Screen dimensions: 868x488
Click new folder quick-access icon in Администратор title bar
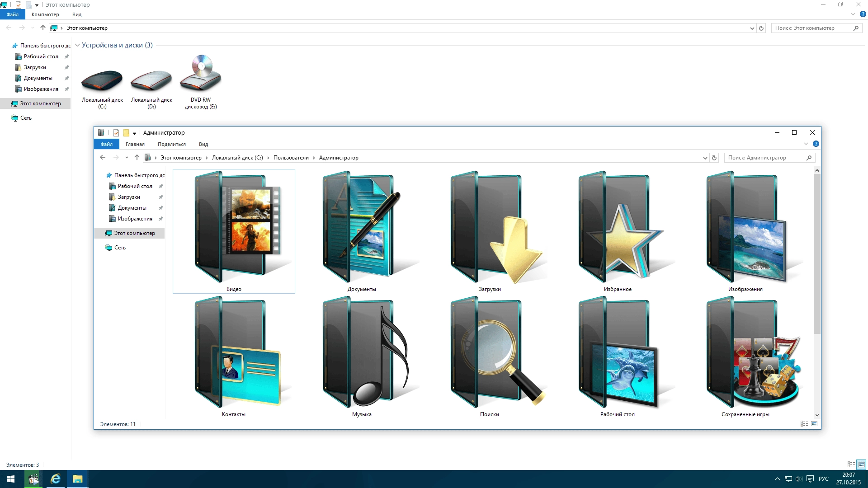pyautogui.click(x=126, y=132)
